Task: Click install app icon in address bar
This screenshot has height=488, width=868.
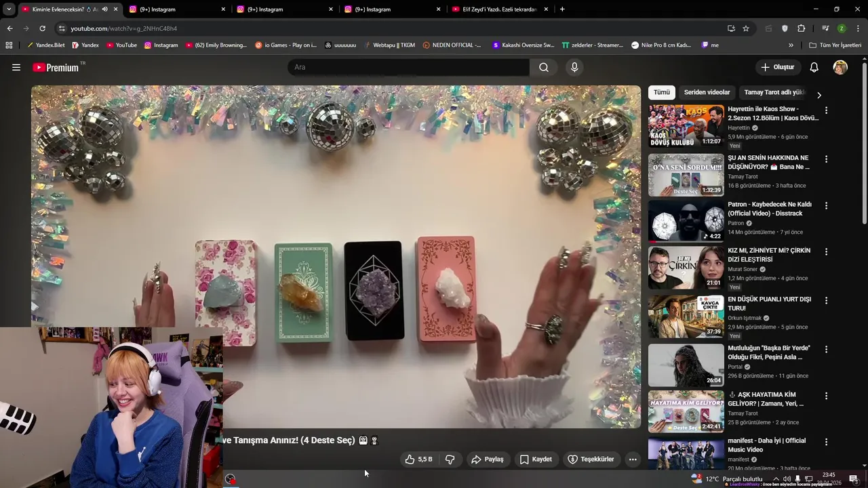Action: 731,28
